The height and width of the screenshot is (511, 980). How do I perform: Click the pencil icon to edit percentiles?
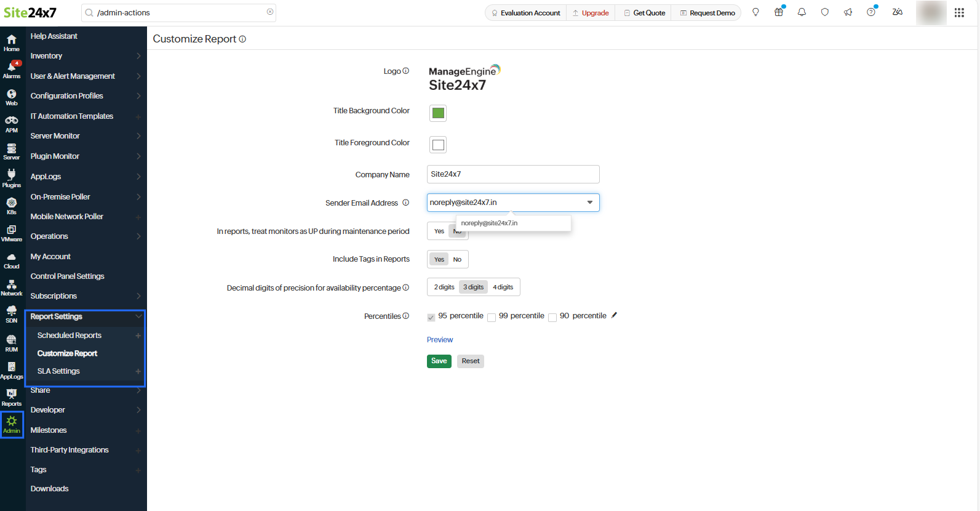point(614,315)
